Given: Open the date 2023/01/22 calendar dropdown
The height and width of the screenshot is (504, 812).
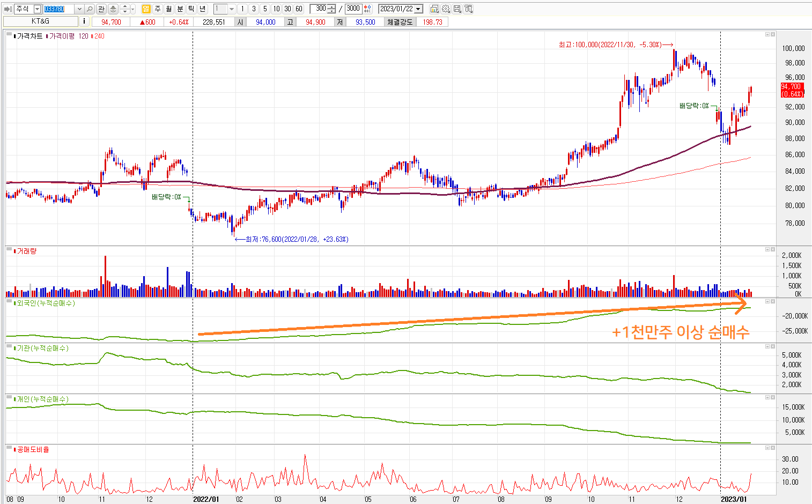Looking at the screenshot, I should pyautogui.click(x=419, y=9).
